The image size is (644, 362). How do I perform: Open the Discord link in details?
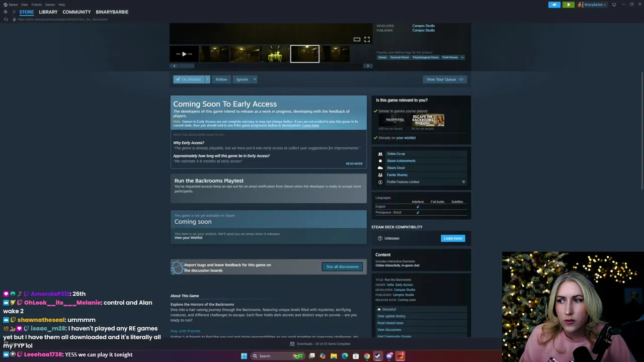(388, 309)
